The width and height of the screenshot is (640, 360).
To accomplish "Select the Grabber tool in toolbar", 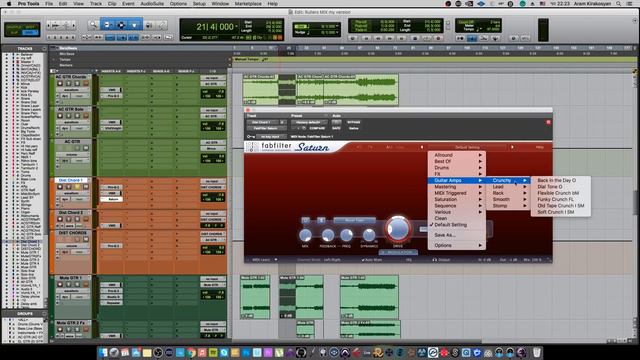I will [x=135, y=25].
